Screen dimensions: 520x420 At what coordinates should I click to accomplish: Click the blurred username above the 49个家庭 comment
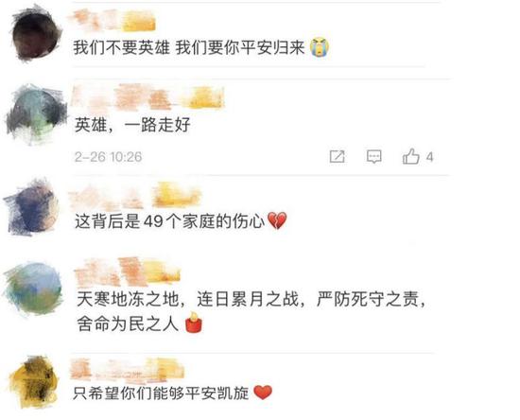[135, 195]
